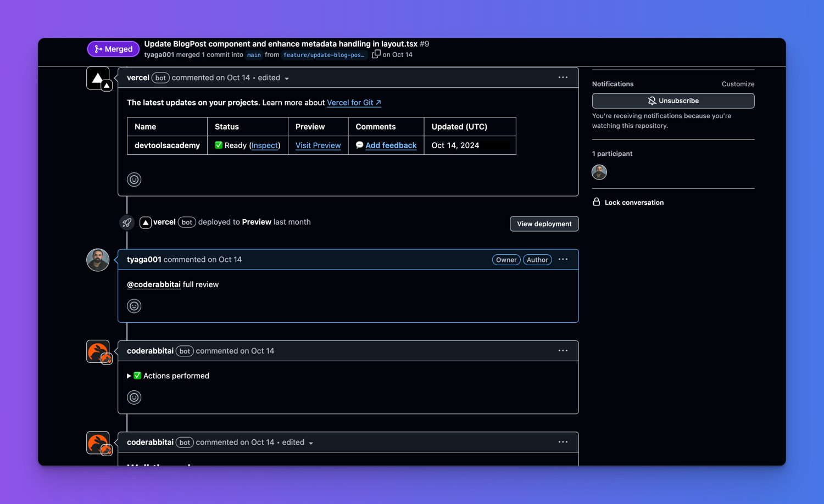
Task: Add emoji reaction to tyaga001 comment
Action: point(134,306)
